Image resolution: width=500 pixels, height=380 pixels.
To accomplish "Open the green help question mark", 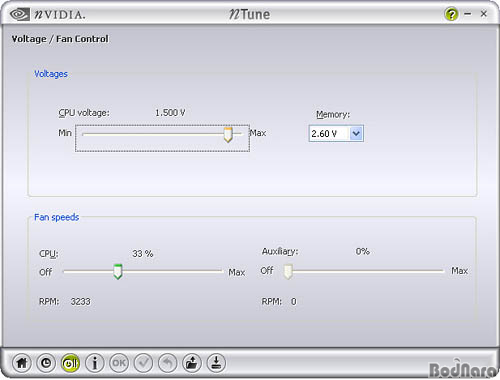I will (451, 14).
